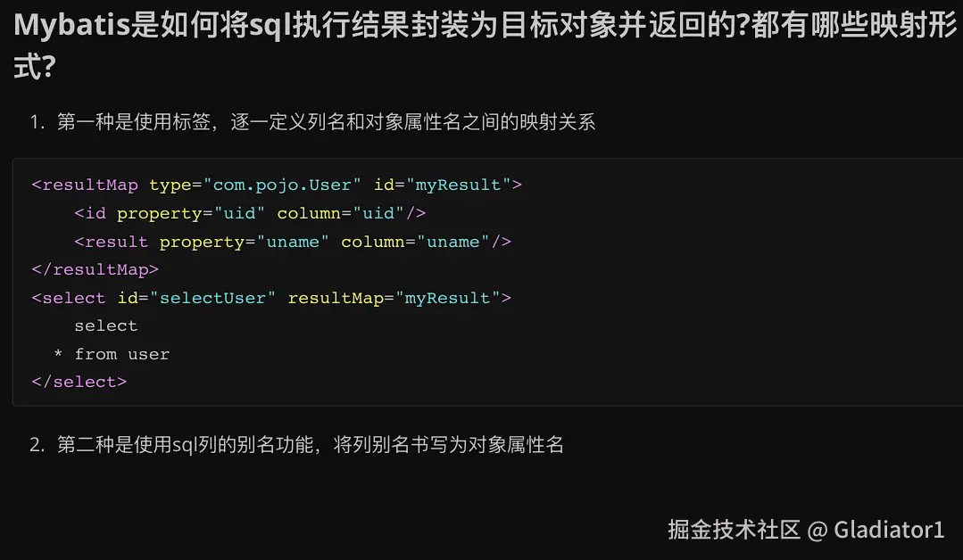963x560 pixels.
Task: Click the opening select tag name
Action: tap(74, 298)
